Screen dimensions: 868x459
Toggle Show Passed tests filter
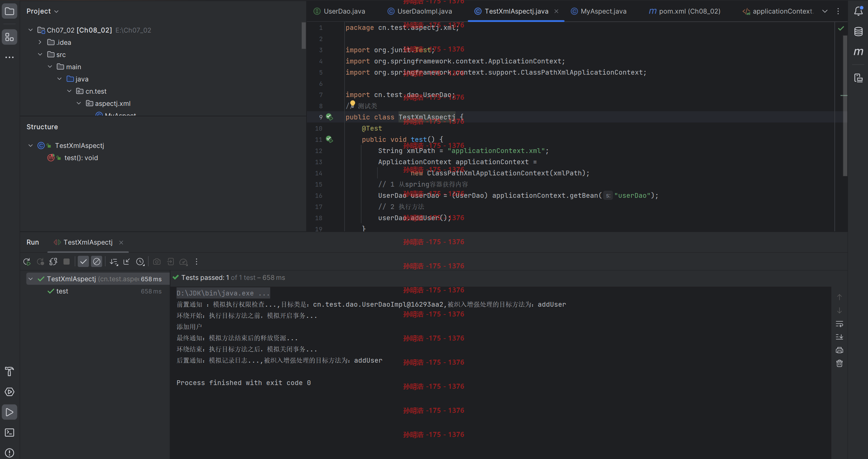(83, 262)
